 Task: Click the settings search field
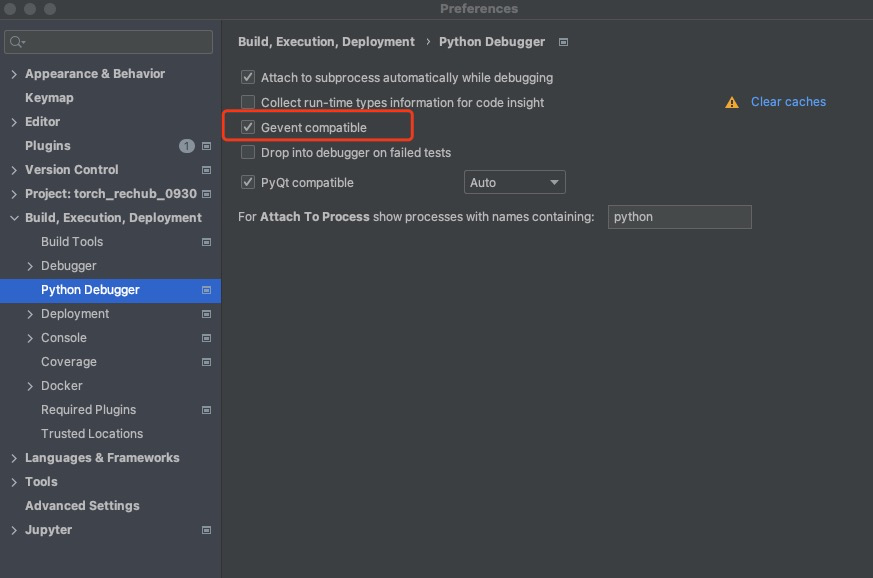click(109, 42)
